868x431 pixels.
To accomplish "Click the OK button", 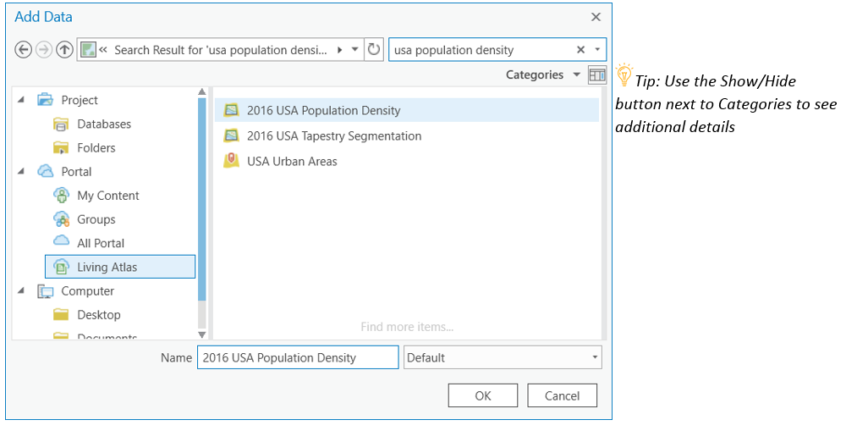I will click(483, 395).
